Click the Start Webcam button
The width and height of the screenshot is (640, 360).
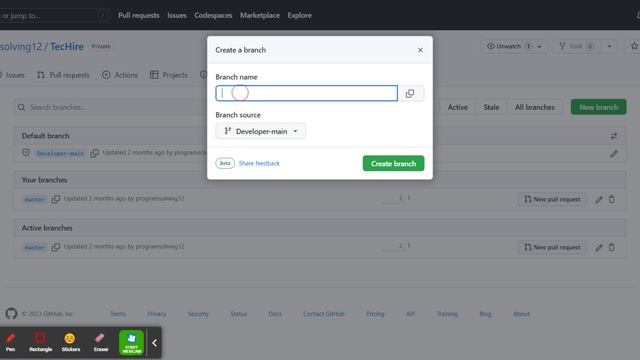click(x=131, y=342)
